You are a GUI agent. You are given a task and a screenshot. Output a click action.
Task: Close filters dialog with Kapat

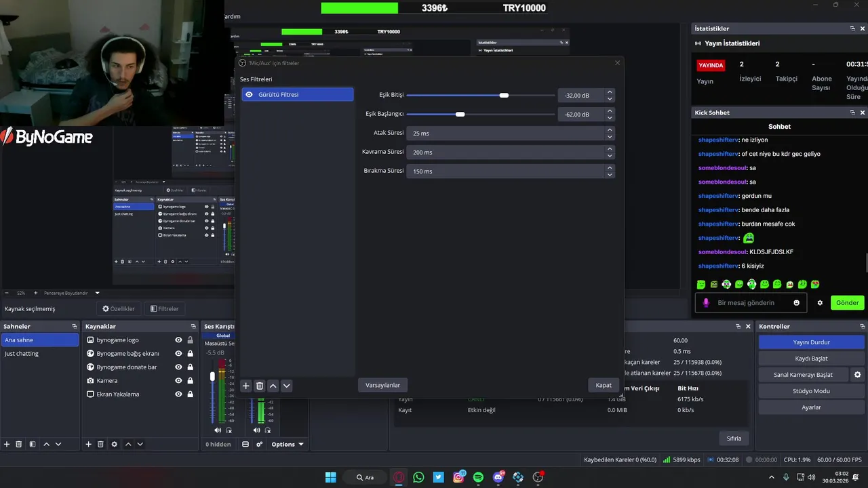[604, 385]
